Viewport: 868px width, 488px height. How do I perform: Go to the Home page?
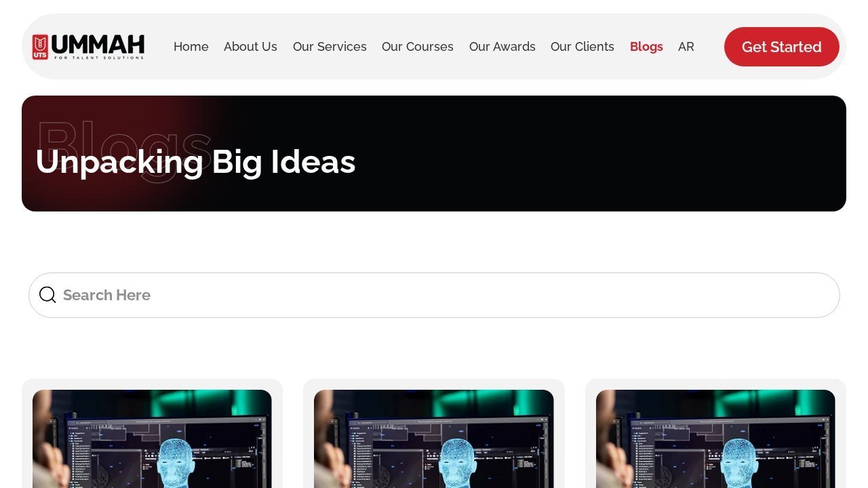191,47
